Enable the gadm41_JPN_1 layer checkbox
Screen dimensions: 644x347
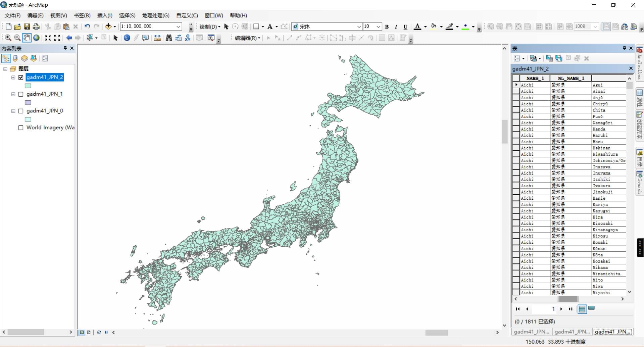(x=21, y=94)
